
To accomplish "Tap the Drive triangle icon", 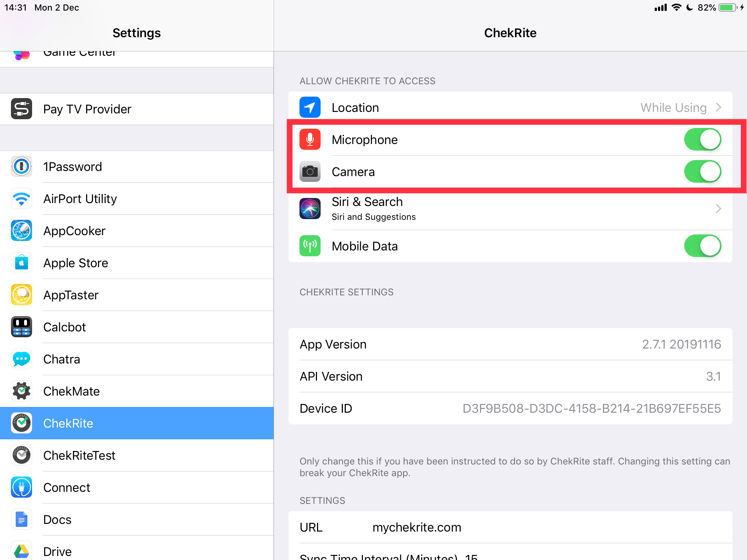I will tap(22, 551).
